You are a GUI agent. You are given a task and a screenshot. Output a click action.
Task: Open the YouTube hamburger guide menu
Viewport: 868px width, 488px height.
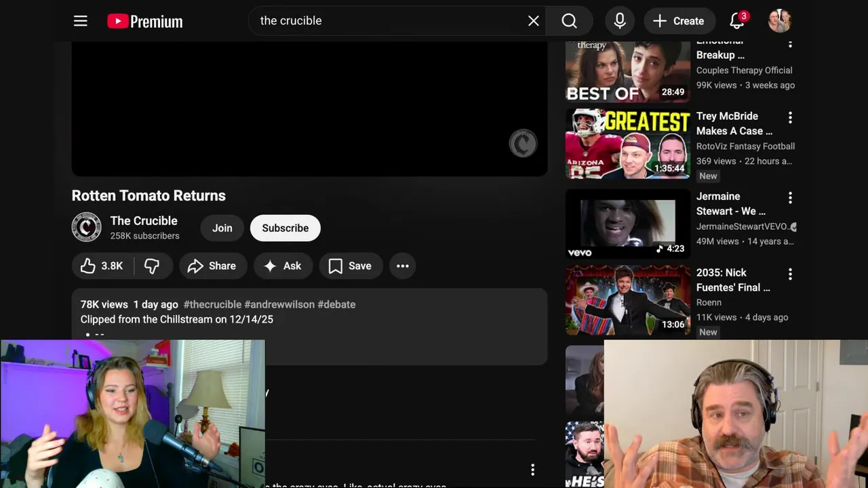point(81,21)
